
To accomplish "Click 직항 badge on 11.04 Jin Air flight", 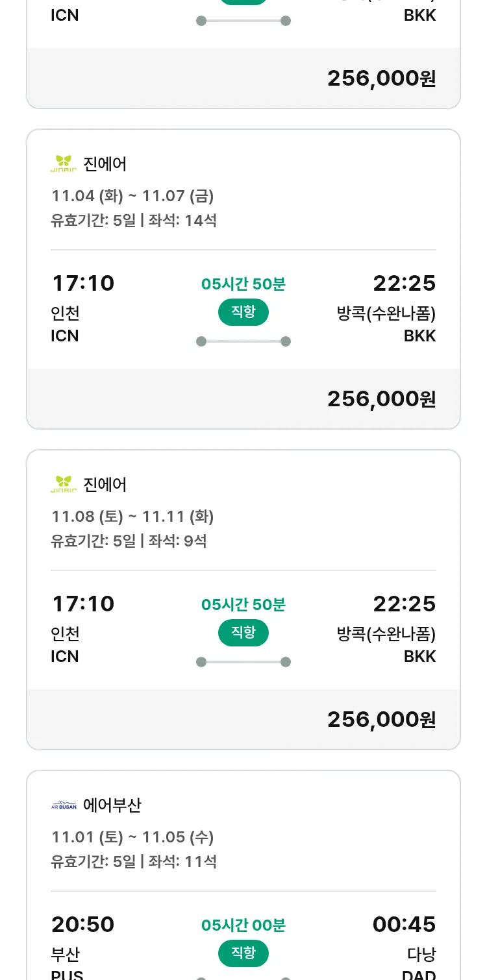I will (243, 312).
